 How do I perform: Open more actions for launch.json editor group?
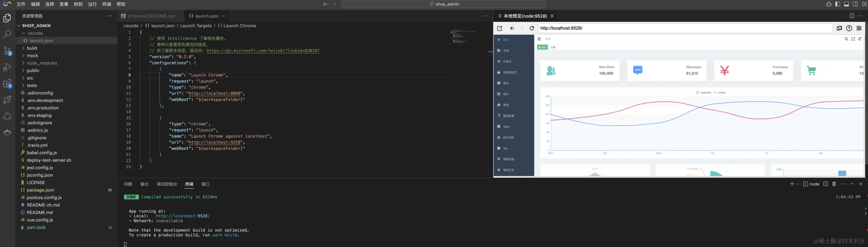485,16
